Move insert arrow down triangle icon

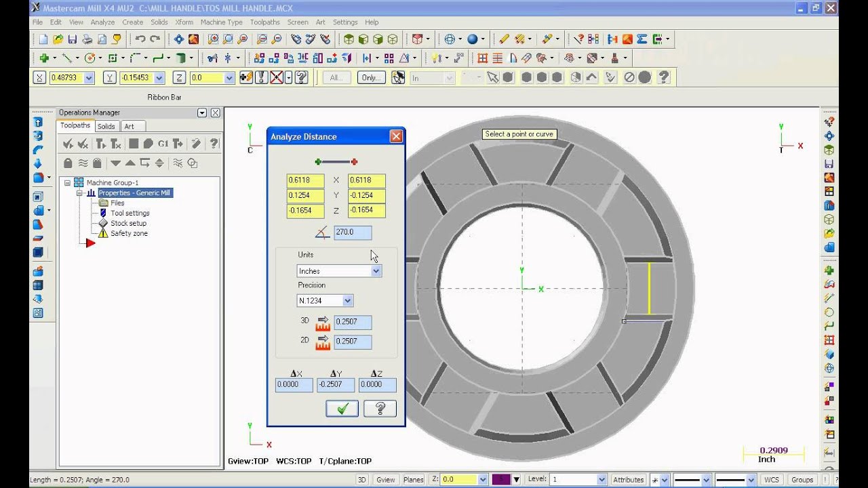pos(115,163)
